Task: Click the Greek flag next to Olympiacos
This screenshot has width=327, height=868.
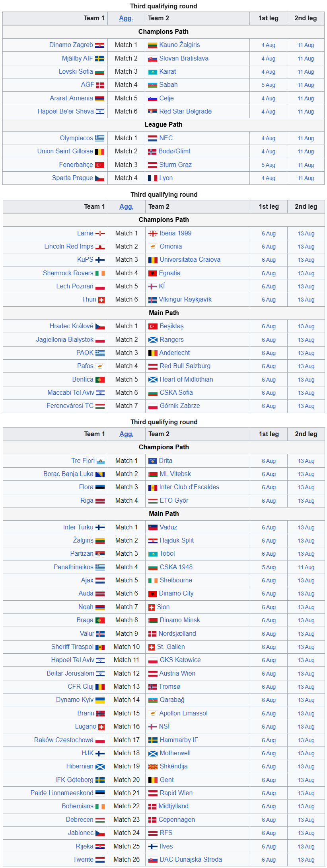Action: click(99, 138)
